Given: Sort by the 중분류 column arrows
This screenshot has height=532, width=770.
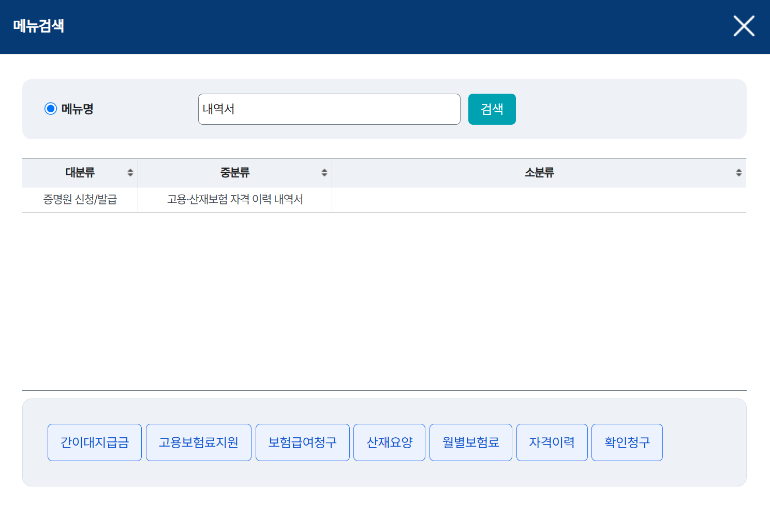Looking at the screenshot, I should tap(324, 173).
